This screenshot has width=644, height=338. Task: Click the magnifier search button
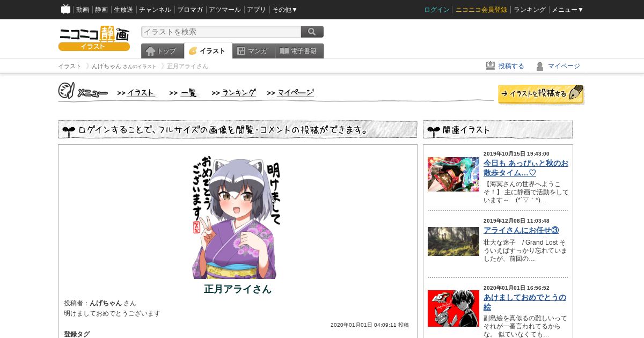312,32
